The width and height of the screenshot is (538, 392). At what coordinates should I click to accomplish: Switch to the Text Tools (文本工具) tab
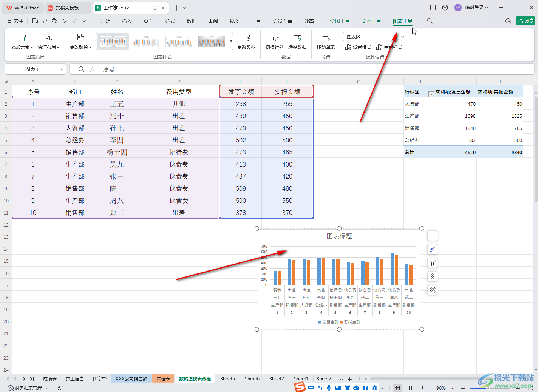[x=371, y=21]
